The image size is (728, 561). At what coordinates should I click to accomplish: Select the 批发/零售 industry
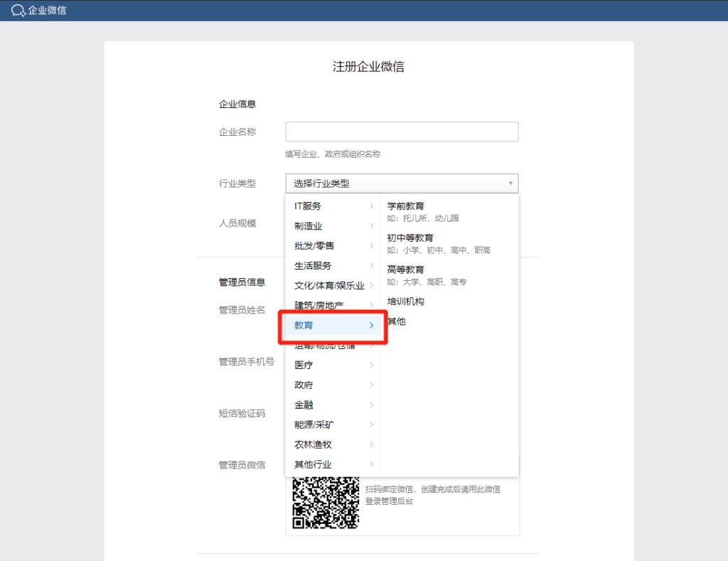pos(313,245)
